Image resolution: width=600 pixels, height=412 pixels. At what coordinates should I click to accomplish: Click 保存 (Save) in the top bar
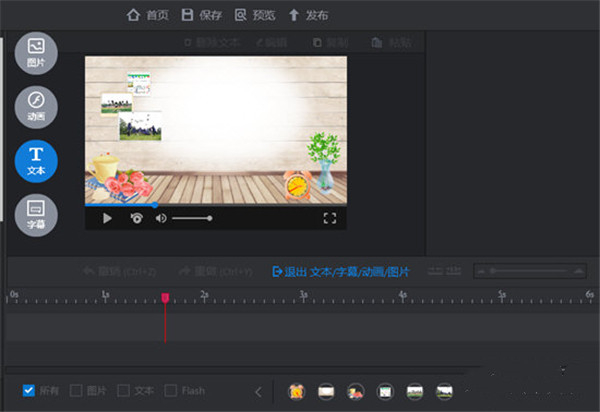tap(201, 15)
